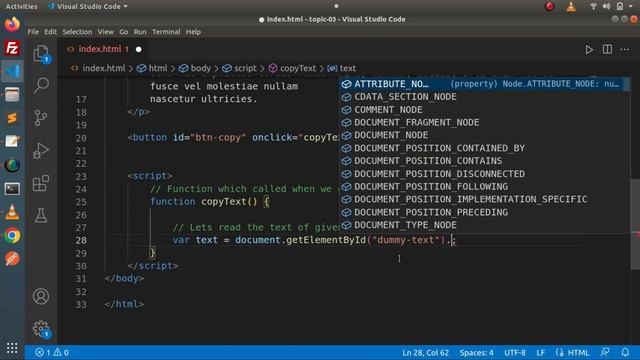Click errors and warnings count in status bar
The image size is (640, 360).
click(52, 352)
